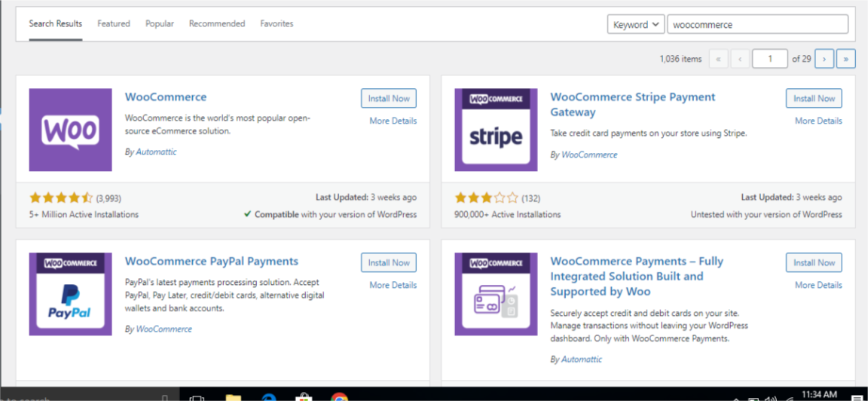Open the WooCommerce PayPal Payments title link
This screenshot has height=401, width=868.
(x=212, y=261)
